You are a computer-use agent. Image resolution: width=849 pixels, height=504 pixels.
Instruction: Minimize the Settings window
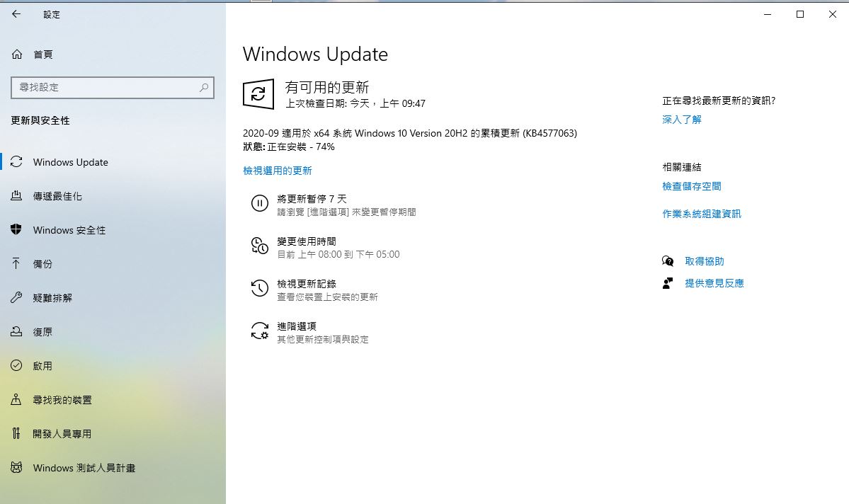768,15
